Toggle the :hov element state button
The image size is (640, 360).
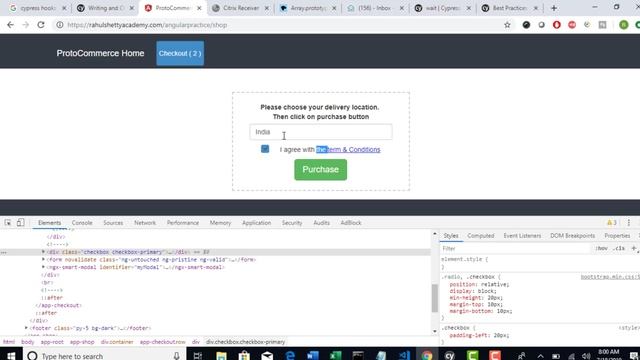tap(601, 248)
